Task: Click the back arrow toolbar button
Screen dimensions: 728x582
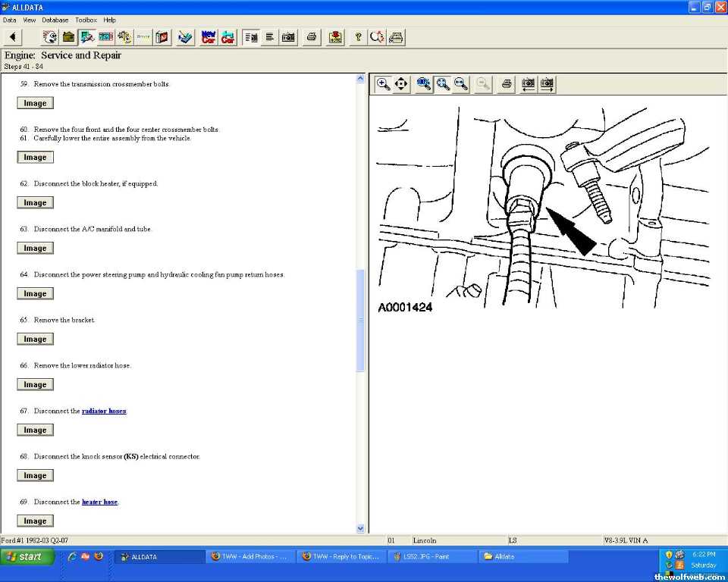Action: pyautogui.click(x=13, y=37)
